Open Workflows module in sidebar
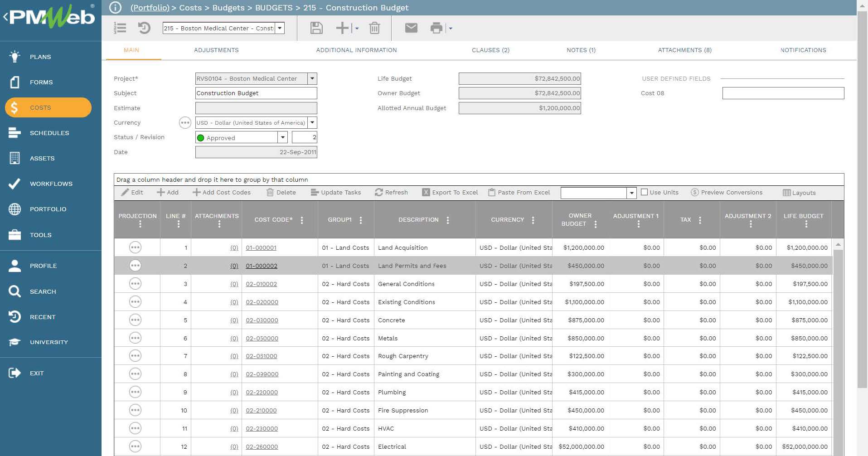The height and width of the screenshot is (456, 868). pos(51,184)
